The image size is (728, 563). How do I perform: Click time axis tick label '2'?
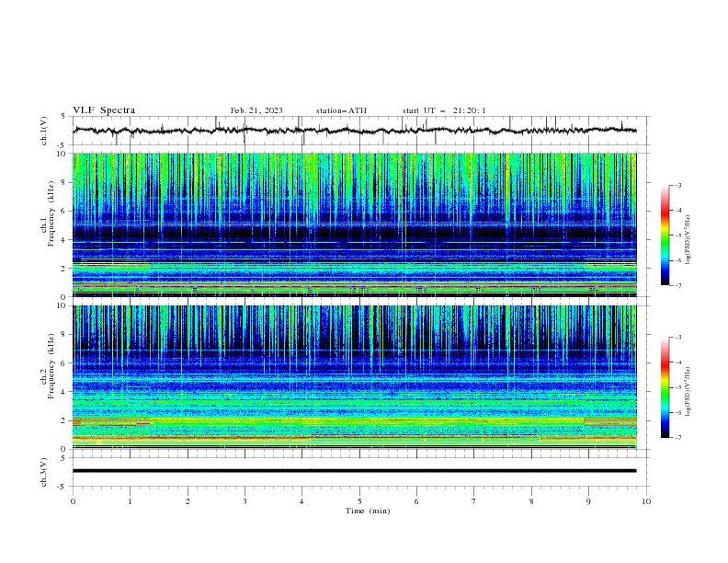tap(188, 501)
